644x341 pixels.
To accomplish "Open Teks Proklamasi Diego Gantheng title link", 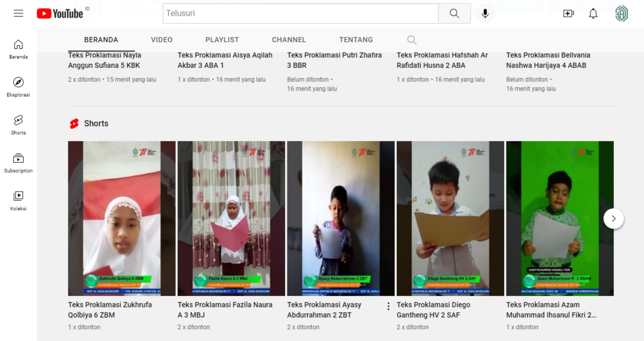I will [433, 310].
